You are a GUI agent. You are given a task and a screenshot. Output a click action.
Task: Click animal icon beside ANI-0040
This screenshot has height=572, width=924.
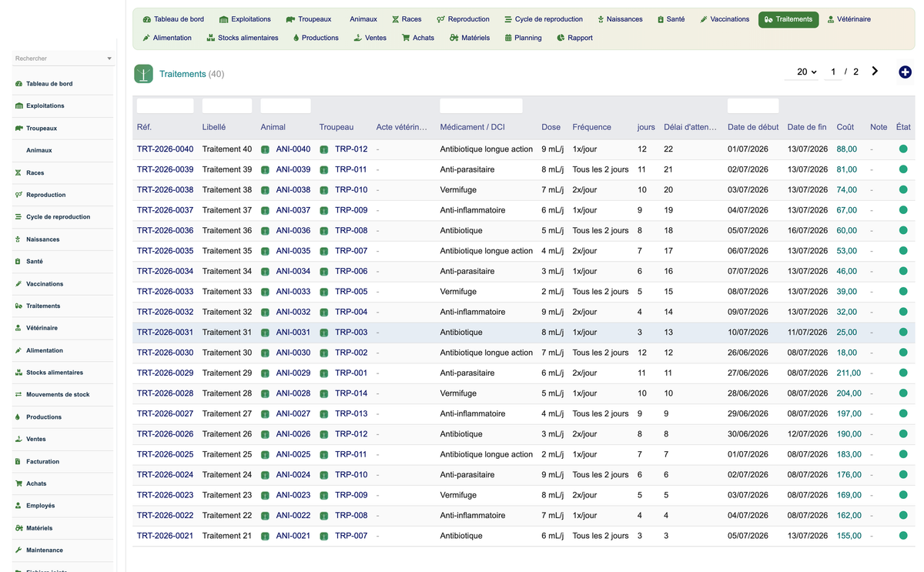click(265, 149)
